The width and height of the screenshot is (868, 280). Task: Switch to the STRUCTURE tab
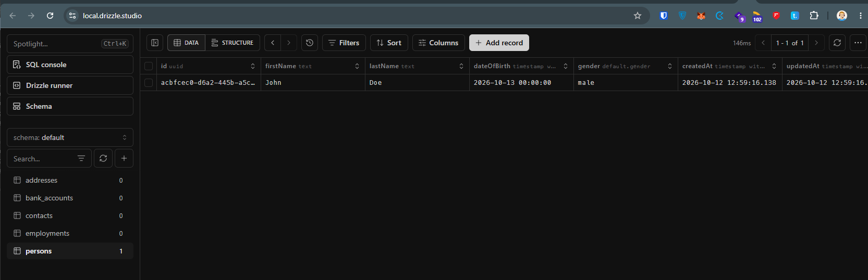[x=233, y=43]
